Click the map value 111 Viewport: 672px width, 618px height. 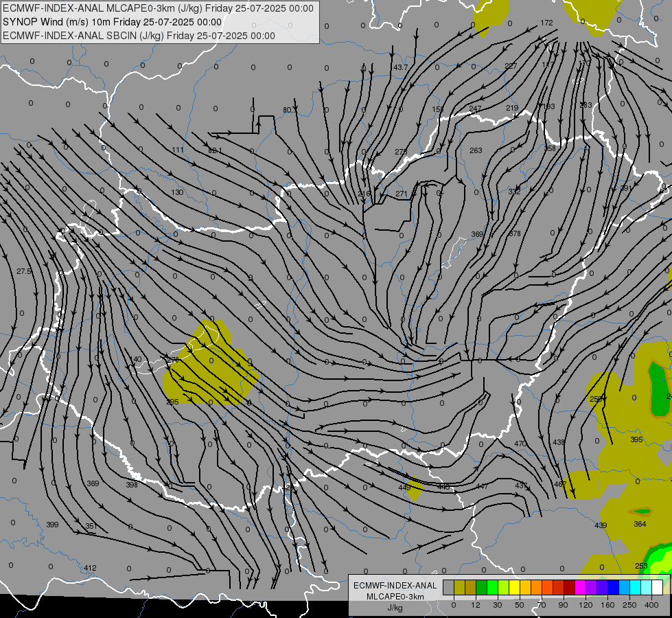pos(177,150)
